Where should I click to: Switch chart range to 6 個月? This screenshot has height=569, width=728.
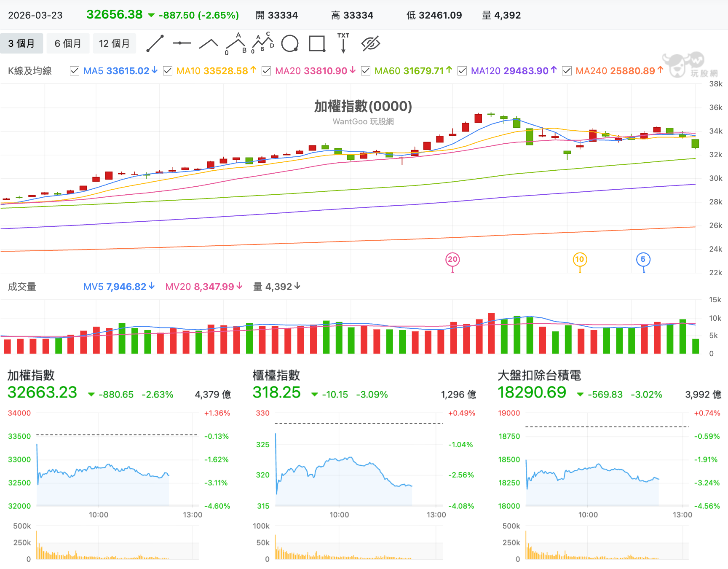[x=68, y=43]
